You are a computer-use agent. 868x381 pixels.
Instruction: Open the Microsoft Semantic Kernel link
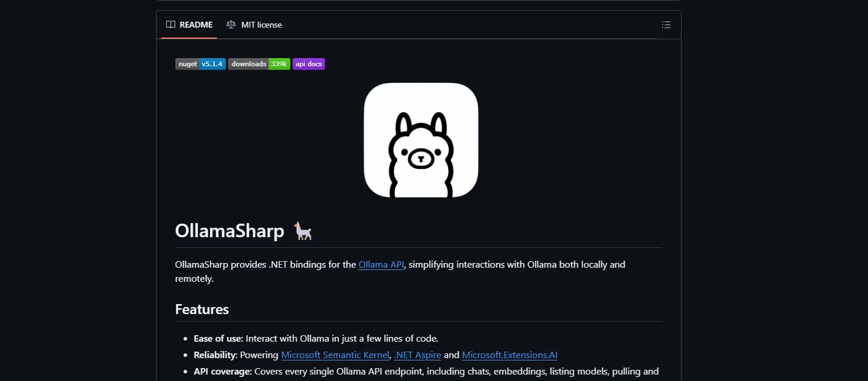pos(335,355)
